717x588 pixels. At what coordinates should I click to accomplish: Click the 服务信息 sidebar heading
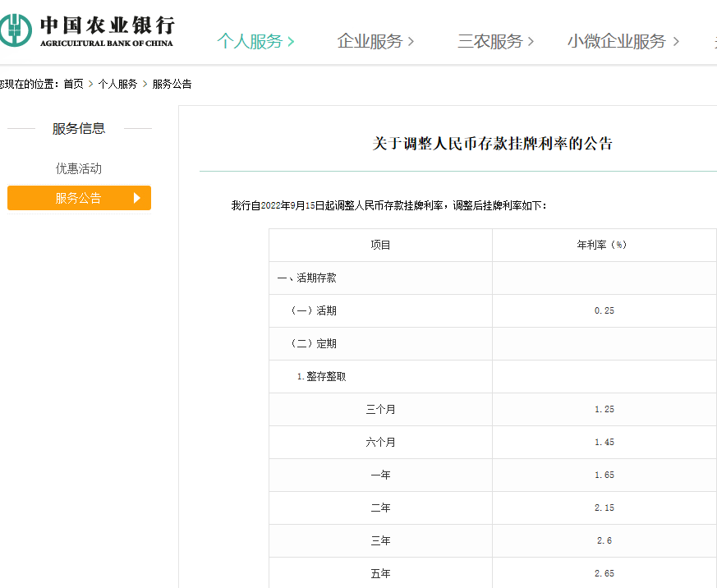[x=79, y=128]
